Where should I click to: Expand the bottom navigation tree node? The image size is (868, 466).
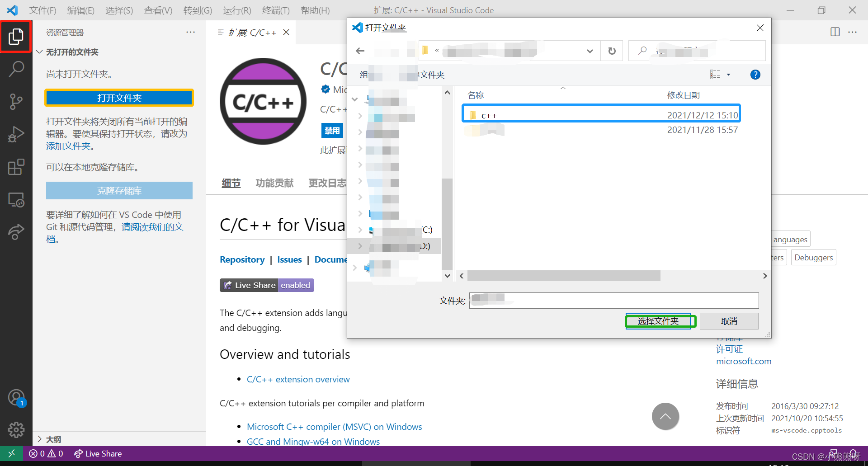coord(355,268)
